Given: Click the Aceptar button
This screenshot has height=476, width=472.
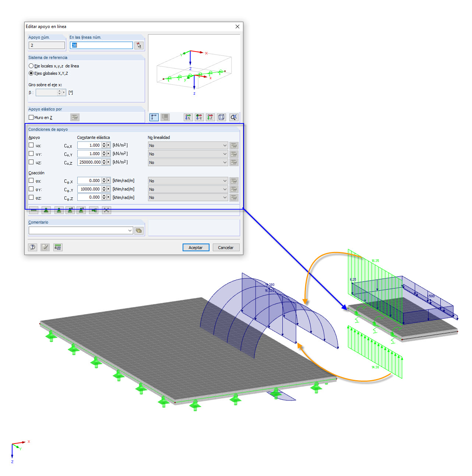Looking at the screenshot, I should click(x=196, y=248).
